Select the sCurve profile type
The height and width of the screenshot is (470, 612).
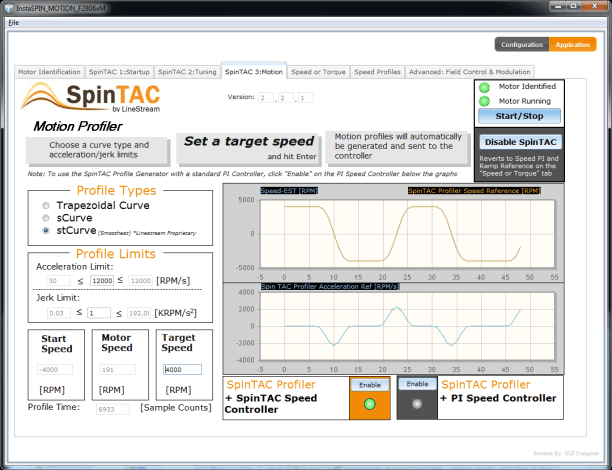[45, 217]
